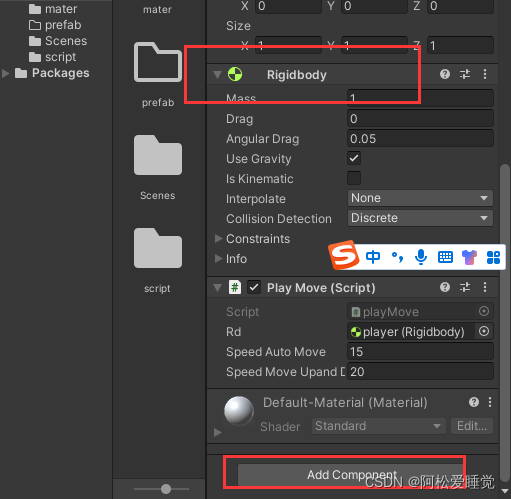
Task: Click the Add Component button
Action: (x=351, y=474)
